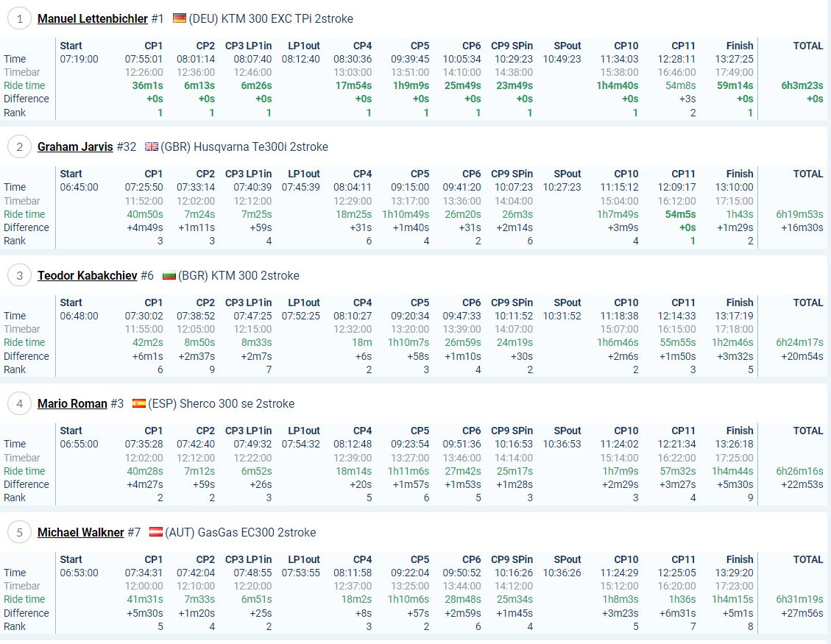Click Lettenbichler CP10 time 11:34:03
This screenshot has width=831, height=644.
(619, 59)
